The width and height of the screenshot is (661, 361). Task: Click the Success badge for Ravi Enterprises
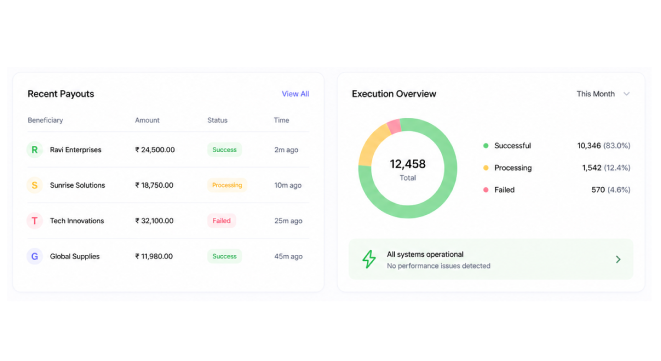pos(224,150)
